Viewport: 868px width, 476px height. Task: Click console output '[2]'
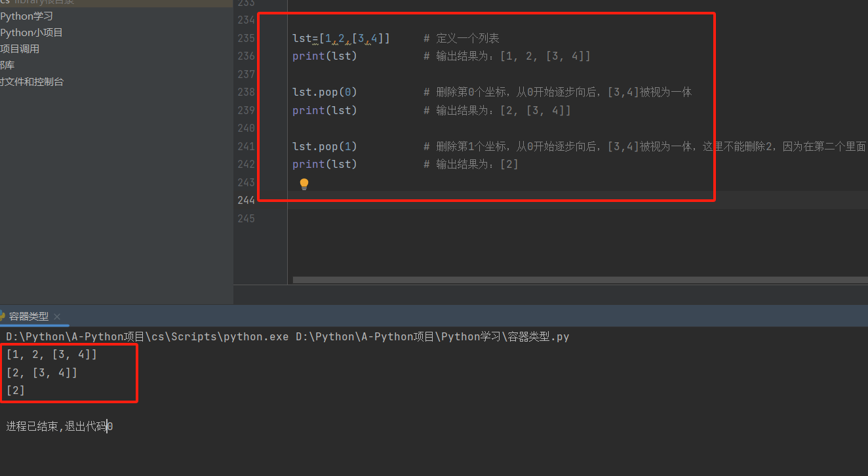(x=16, y=390)
